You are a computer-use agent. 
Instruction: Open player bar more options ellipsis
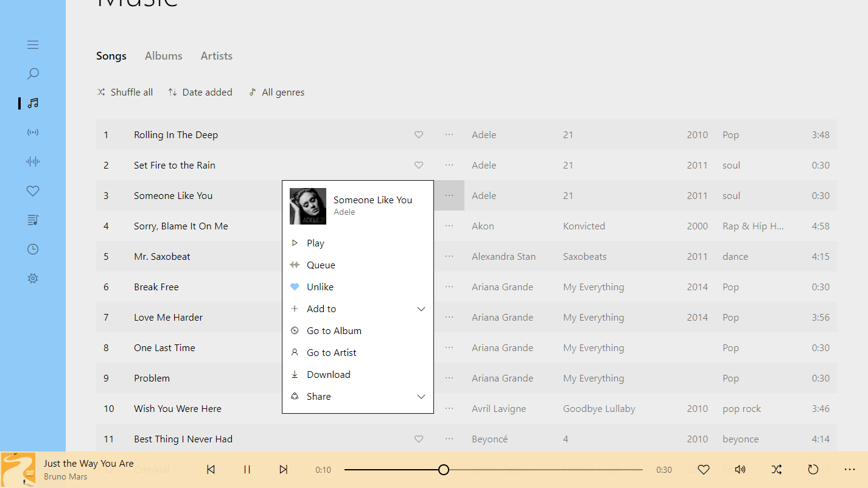pos(850,469)
